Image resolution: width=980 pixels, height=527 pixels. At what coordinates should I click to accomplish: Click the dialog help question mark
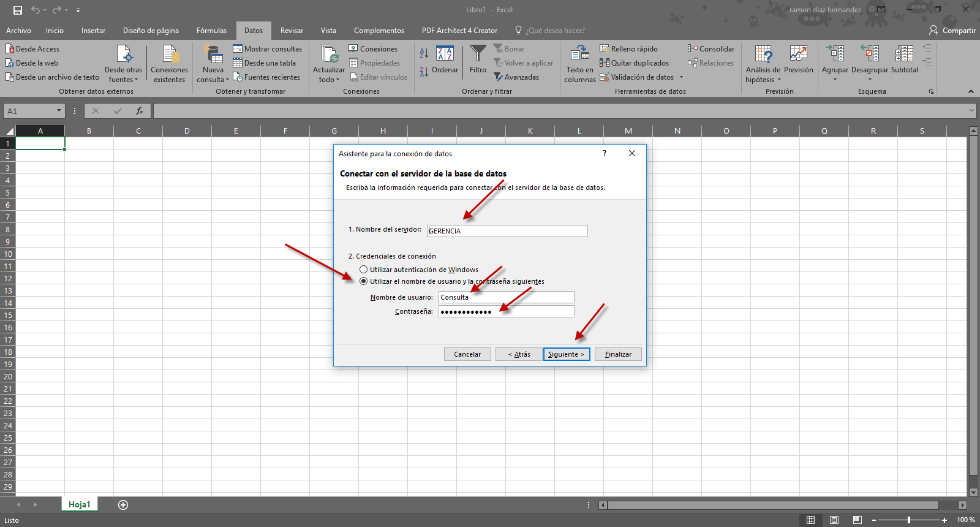point(605,153)
